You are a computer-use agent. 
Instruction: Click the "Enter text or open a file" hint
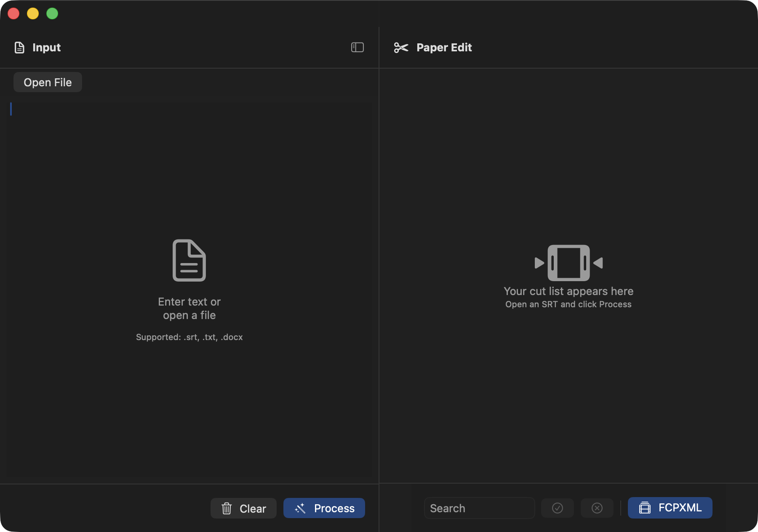(x=189, y=309)
